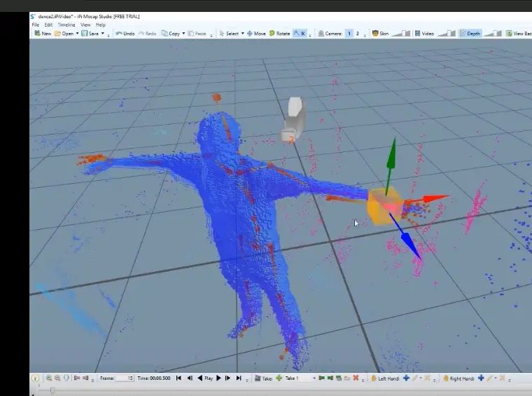Click the first green take marker icon

321,378
